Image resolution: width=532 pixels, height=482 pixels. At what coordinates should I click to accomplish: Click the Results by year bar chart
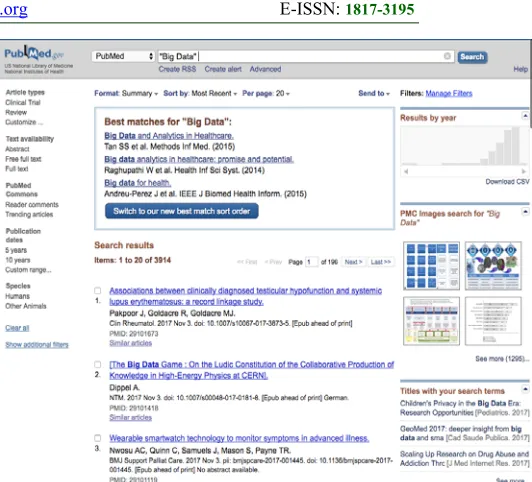pos(464,146)
